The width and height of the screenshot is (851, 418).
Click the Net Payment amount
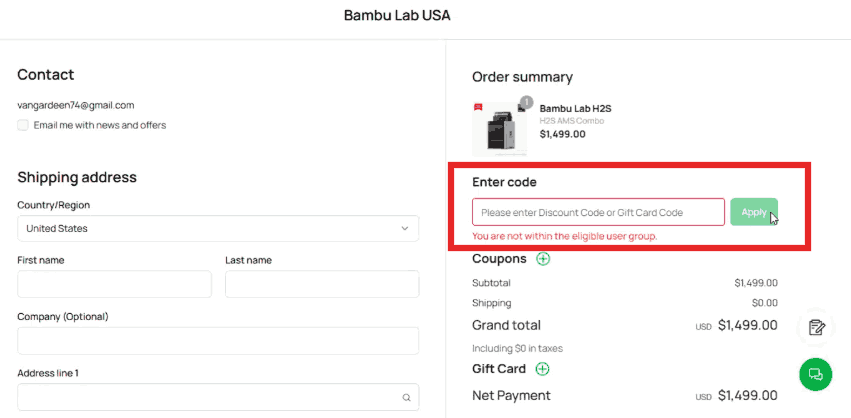click(x=747, y=395)
